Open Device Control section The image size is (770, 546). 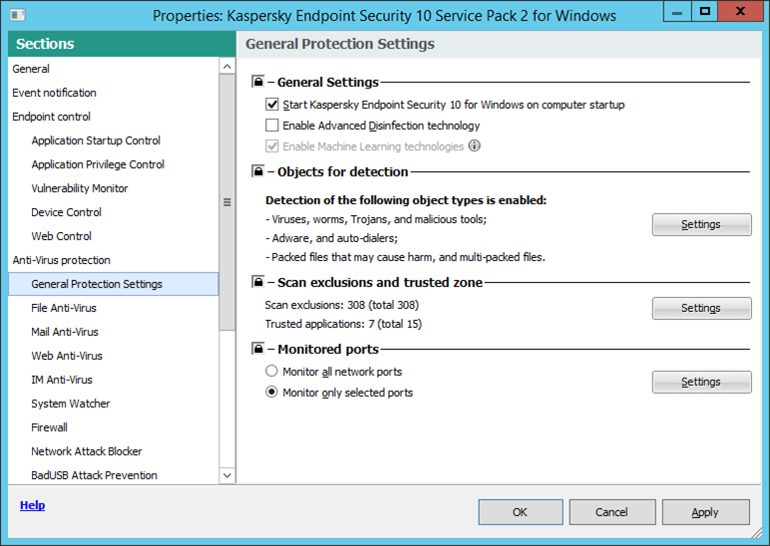pyautogui.click(x=67, y=212)
